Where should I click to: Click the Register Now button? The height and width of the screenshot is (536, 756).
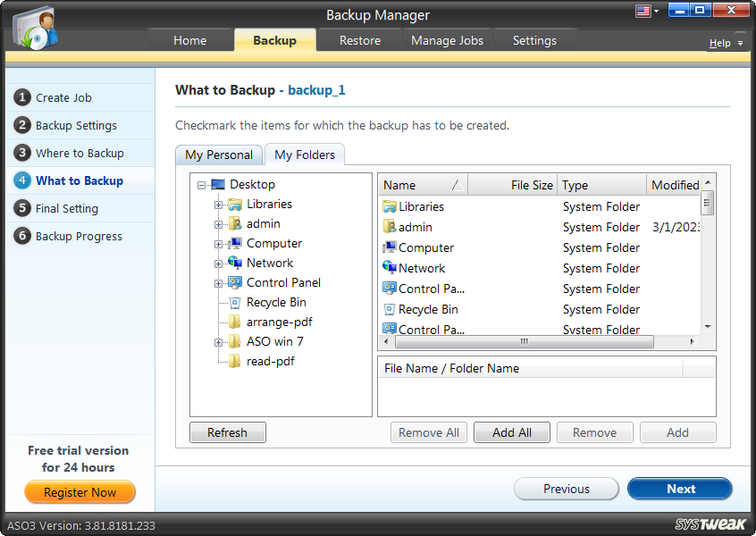pos(80,492)
